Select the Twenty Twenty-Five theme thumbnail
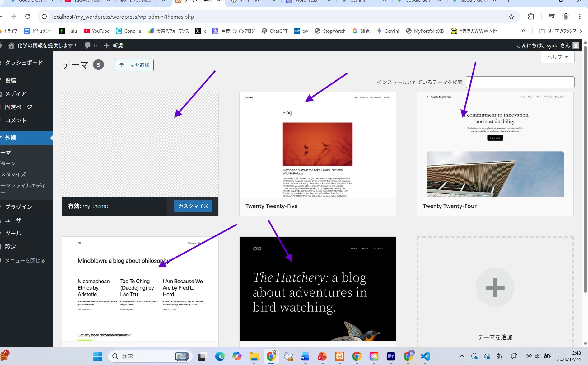588x365 pixels. [x=317, y=145]
